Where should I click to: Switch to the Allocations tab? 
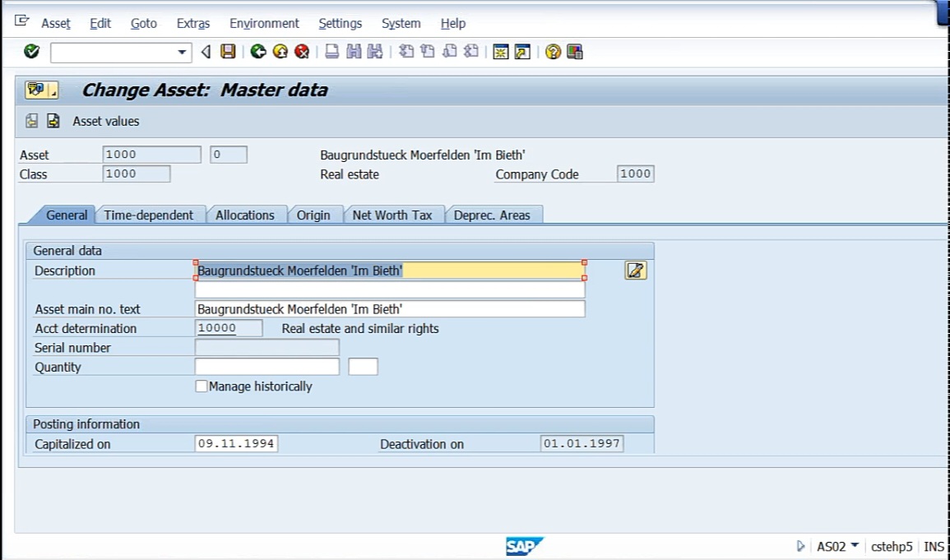245,215
